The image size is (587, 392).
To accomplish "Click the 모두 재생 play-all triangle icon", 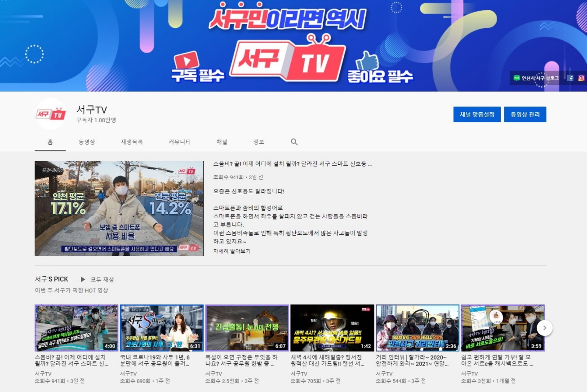I will pos(83,279).
